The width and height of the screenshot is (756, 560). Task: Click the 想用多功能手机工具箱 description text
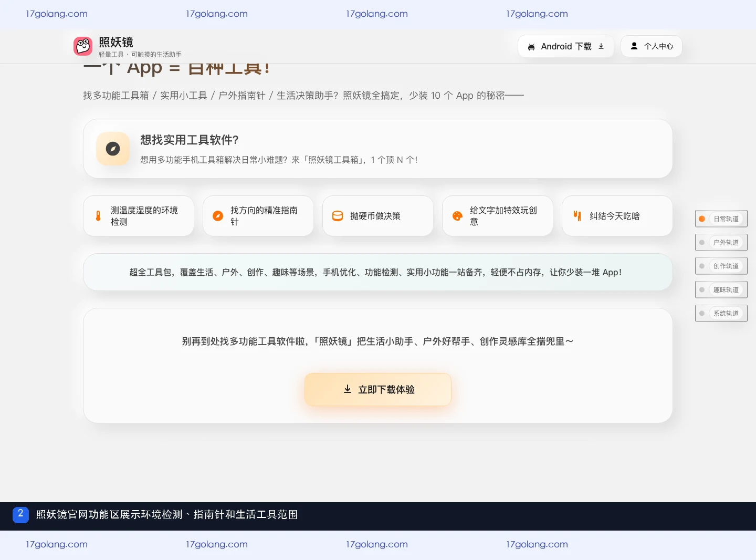pos(279,160)
